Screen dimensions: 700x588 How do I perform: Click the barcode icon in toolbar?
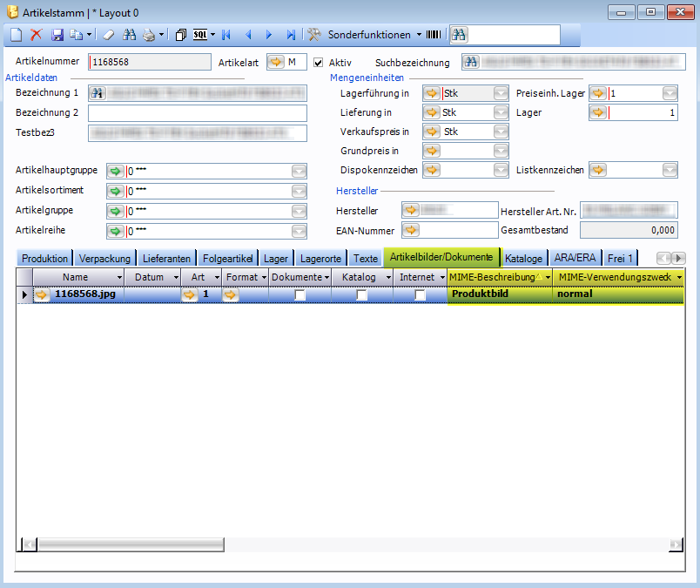433,35
